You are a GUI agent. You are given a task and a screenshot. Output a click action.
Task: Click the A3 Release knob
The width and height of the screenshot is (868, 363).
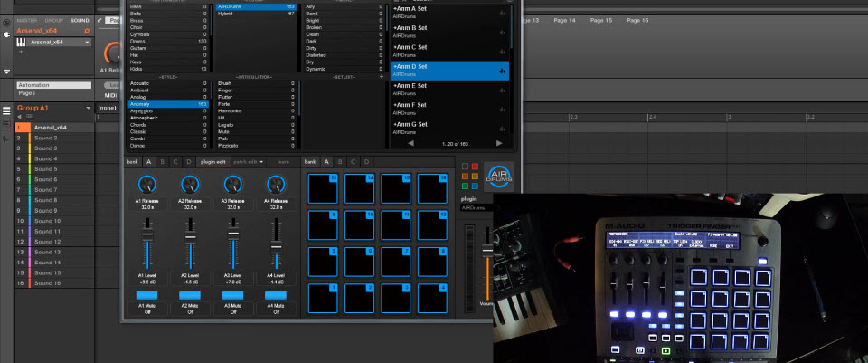233,184
